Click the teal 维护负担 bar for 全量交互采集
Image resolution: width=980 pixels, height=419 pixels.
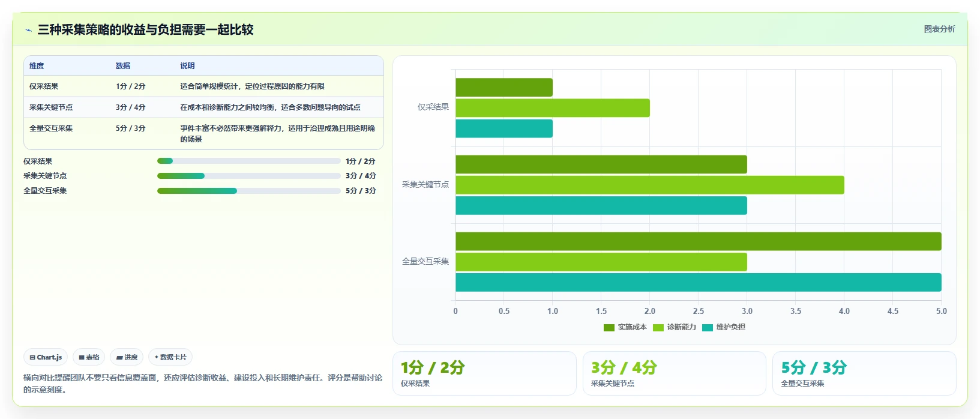click(x=699, y=282)
